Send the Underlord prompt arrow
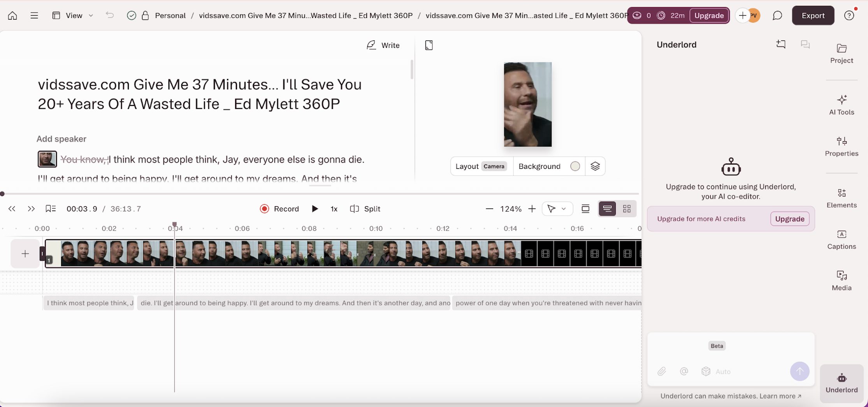Screen dimensions: 868x407 click(x=799, y=372)
